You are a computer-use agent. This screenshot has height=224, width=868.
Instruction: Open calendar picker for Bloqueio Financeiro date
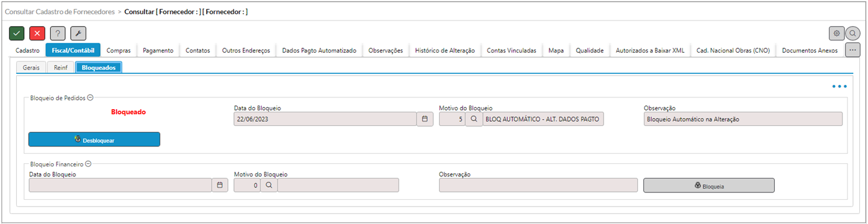[x=220, y=185]
